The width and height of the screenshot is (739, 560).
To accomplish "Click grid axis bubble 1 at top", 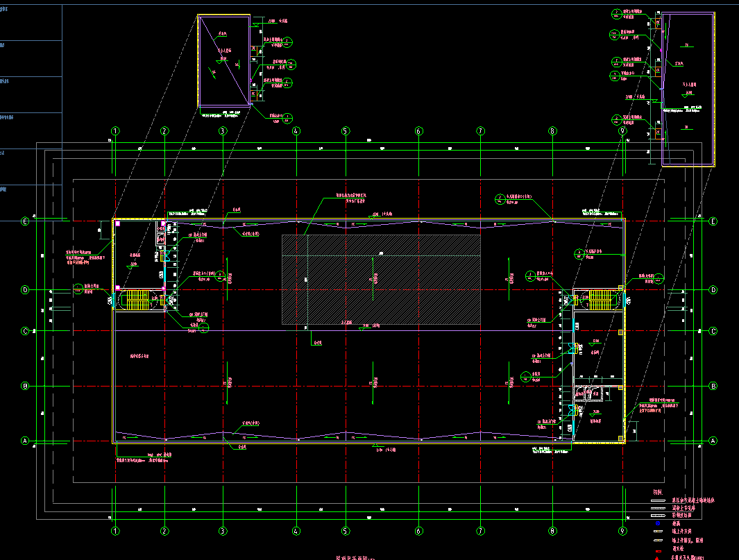I will (115, 130).
